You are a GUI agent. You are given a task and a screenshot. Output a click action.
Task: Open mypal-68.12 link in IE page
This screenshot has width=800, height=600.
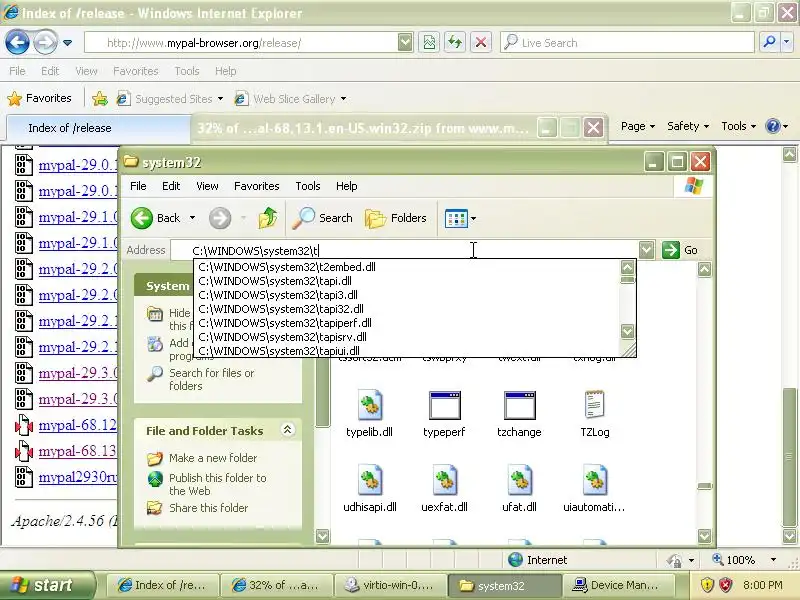point(78,425)
